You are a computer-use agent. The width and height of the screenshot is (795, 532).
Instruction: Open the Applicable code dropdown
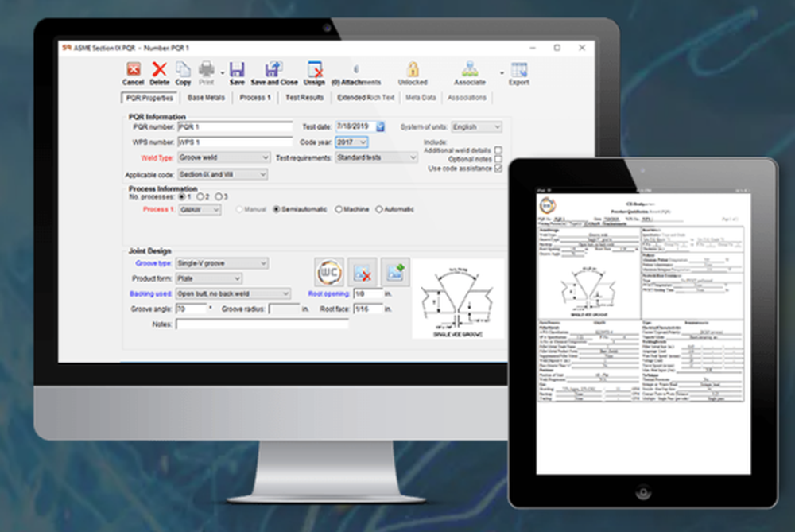coord(222,174)
